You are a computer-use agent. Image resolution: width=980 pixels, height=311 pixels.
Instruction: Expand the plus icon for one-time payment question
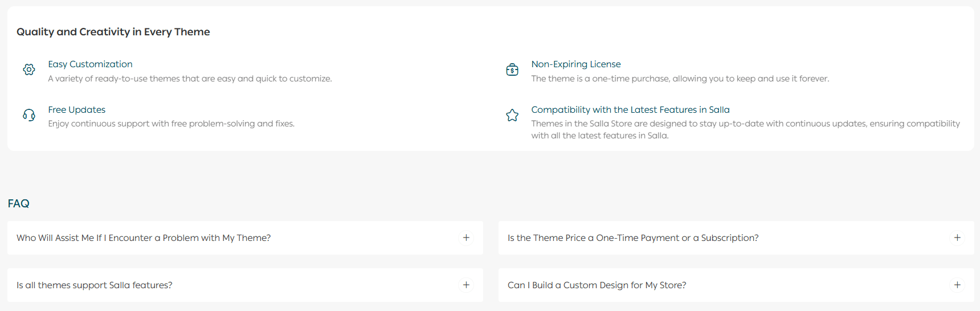tap(957, 238)
